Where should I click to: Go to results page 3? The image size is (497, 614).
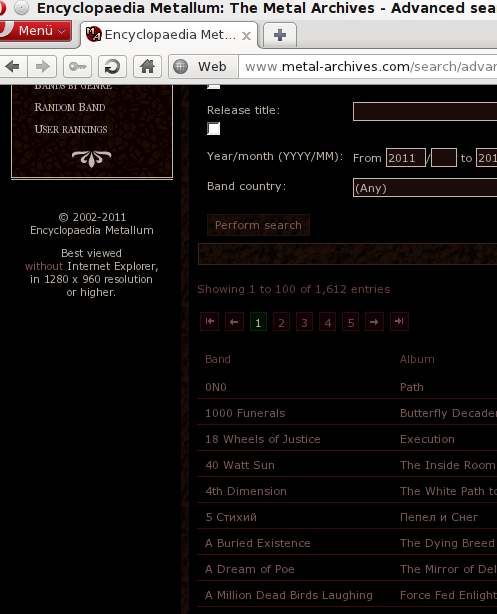click(304, 322)
